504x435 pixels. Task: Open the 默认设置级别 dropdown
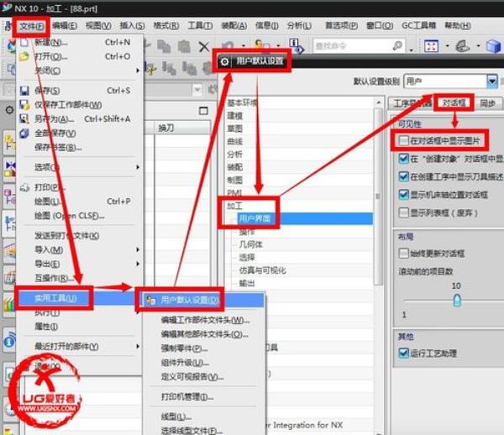(x=492, y=81)
